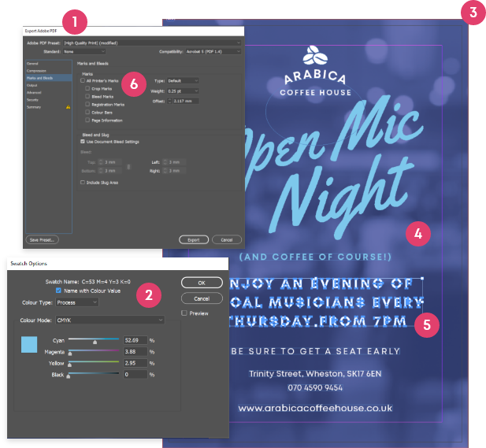This screenshot has height=448, width=486.
Task: Click the BE SURE TO GET A SEAT EARLY line
Action: (x=315, y=351)
